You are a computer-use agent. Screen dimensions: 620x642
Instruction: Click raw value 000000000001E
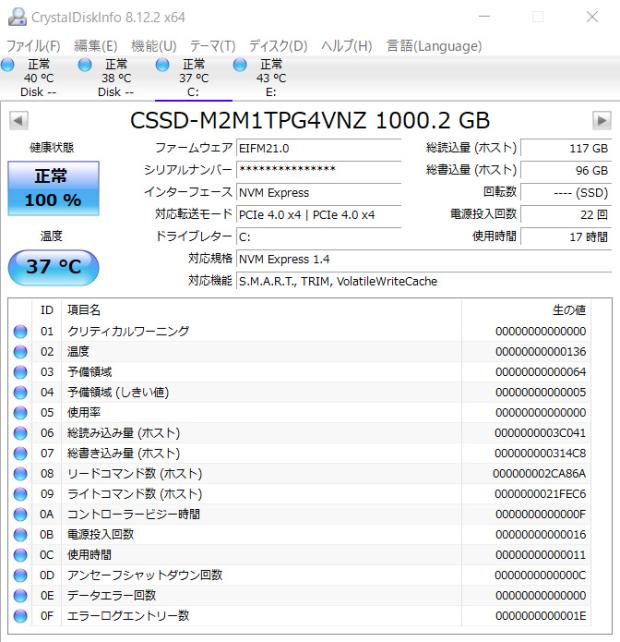[541, 616]
